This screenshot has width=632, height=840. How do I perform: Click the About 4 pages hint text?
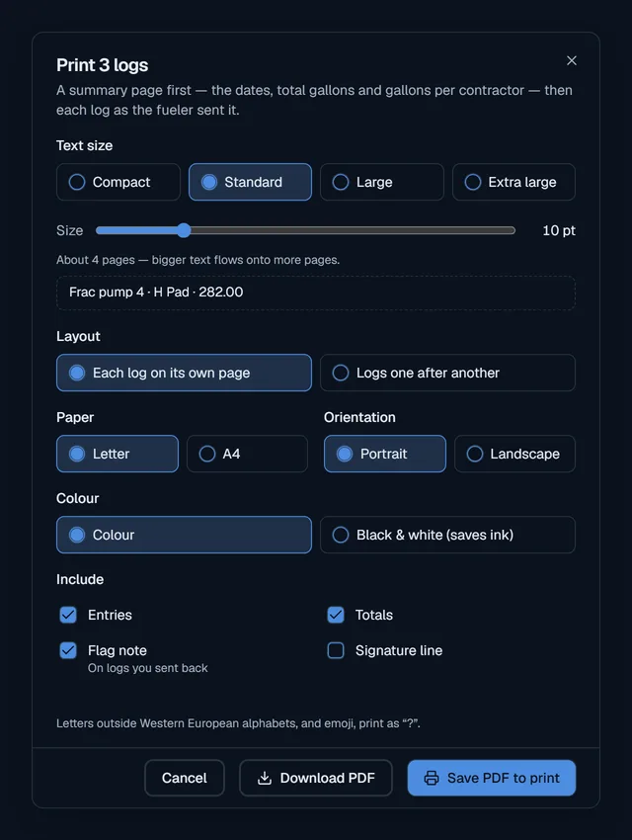click(198, 260)
